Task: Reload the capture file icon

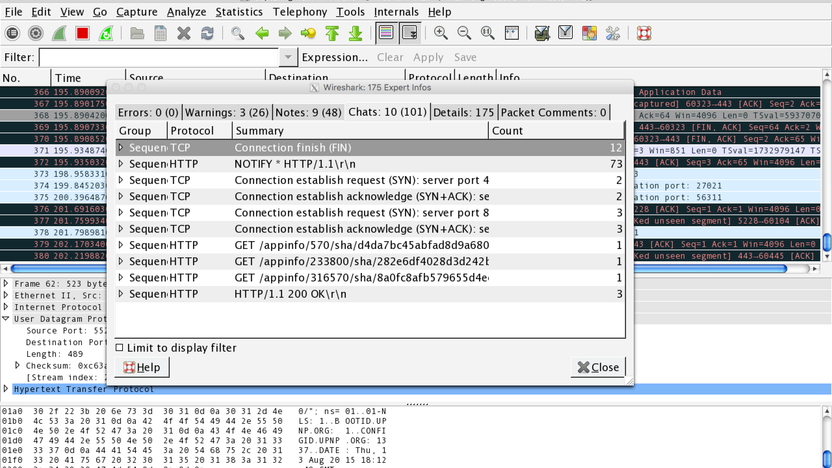Action: pyautogui.click(x=207, y=33)
